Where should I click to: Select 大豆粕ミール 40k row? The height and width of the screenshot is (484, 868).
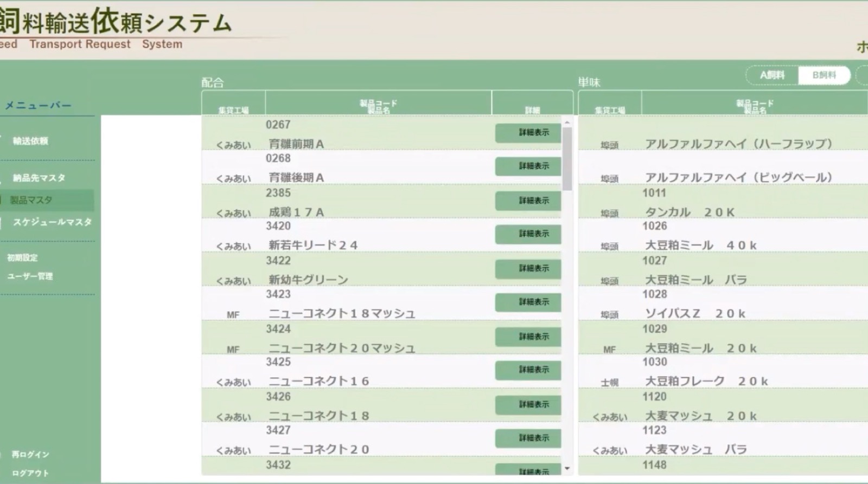click(x=723, y=235)
